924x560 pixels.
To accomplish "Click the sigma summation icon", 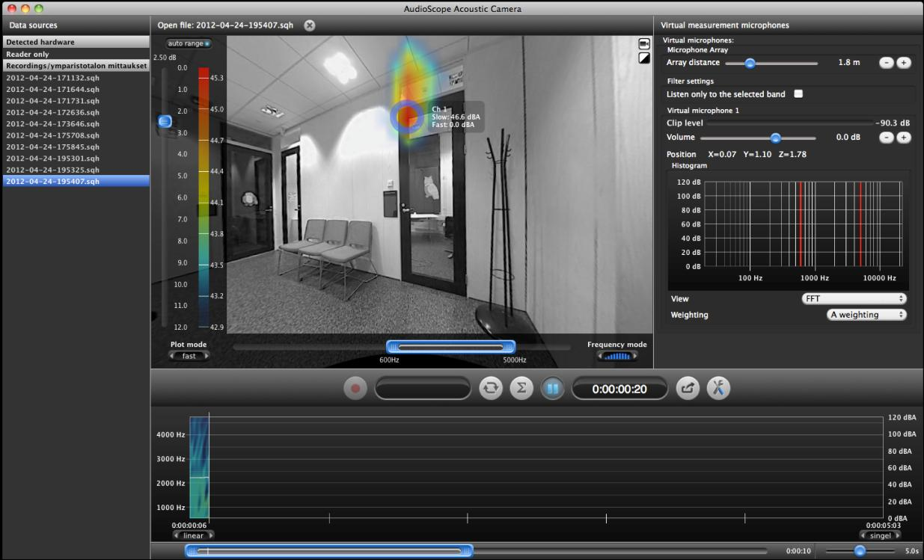I will [x=521, y=388].
